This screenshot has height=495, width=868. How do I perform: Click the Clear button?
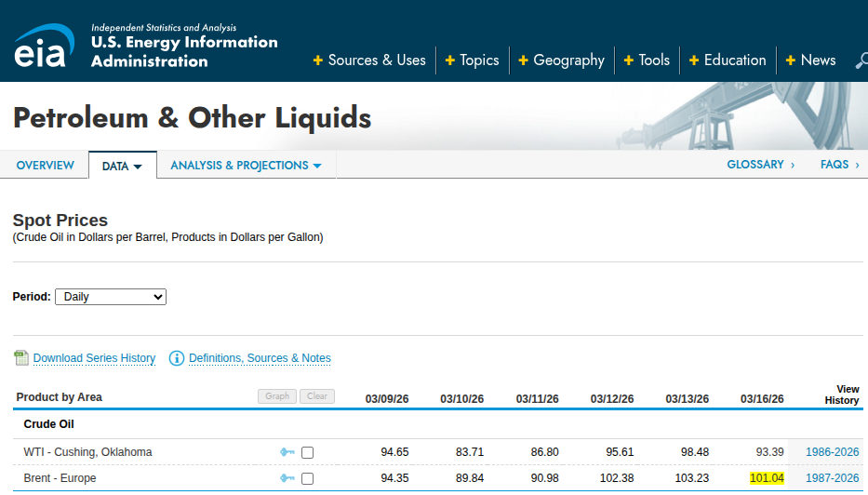[317, 396]
